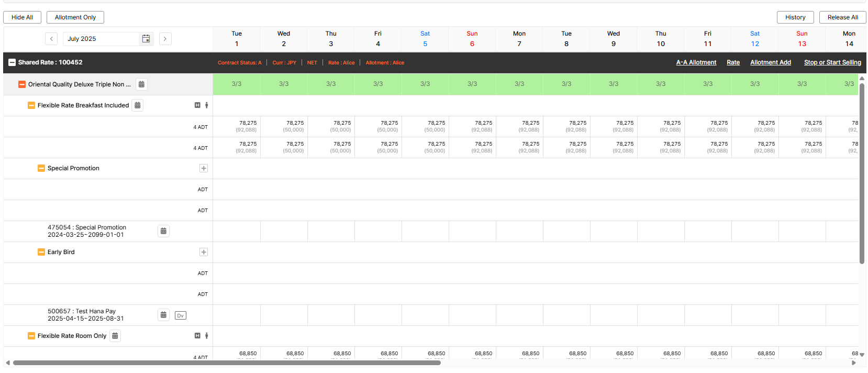Click second-row 78,275 rate cell for Fri 4
The height and width of the screenshot is (373, 868).
click(x=378, y=147)
